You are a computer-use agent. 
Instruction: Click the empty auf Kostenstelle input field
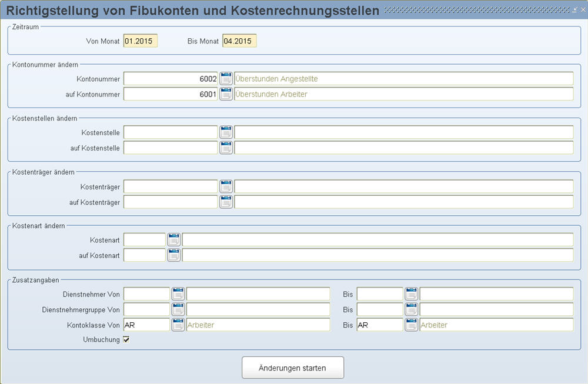(x=171, y=148)
